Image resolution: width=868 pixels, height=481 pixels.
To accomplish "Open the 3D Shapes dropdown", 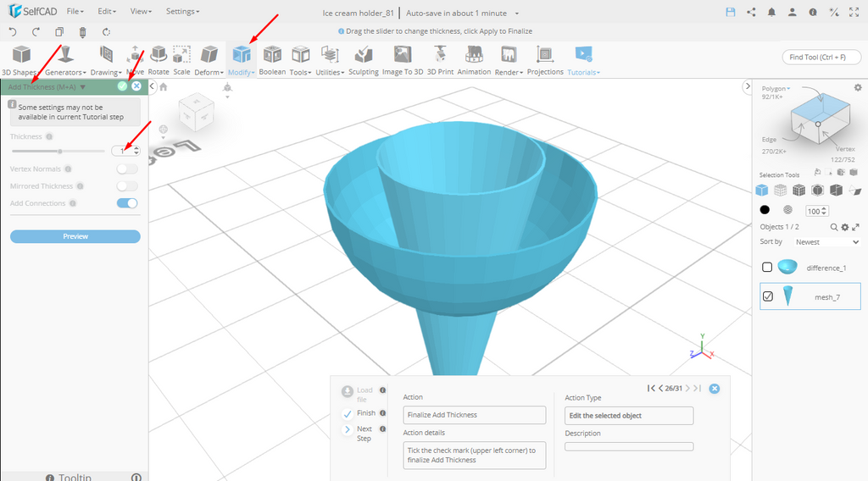I will pos(20,60).
